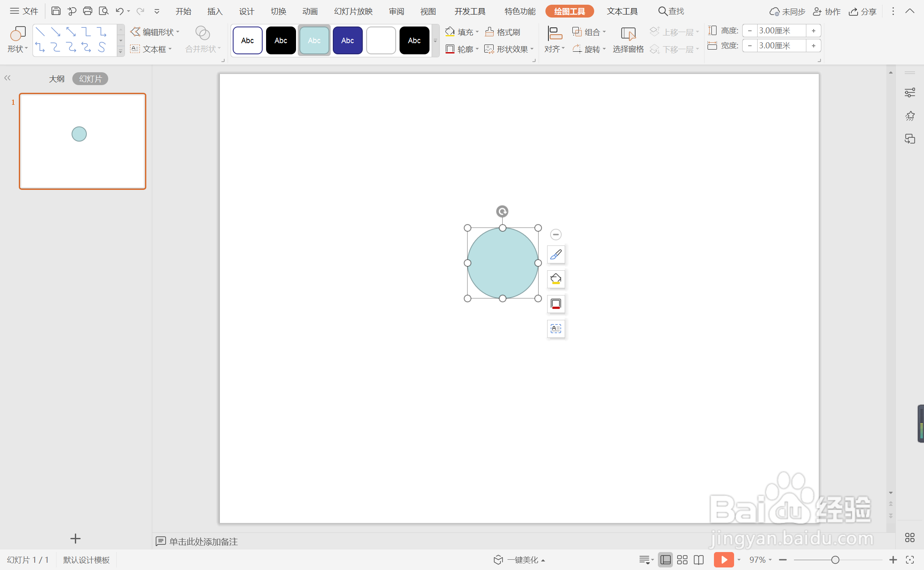This screenshot has width=924, height=570.
Task: Select the S-curve line shape
Action: 102,47
